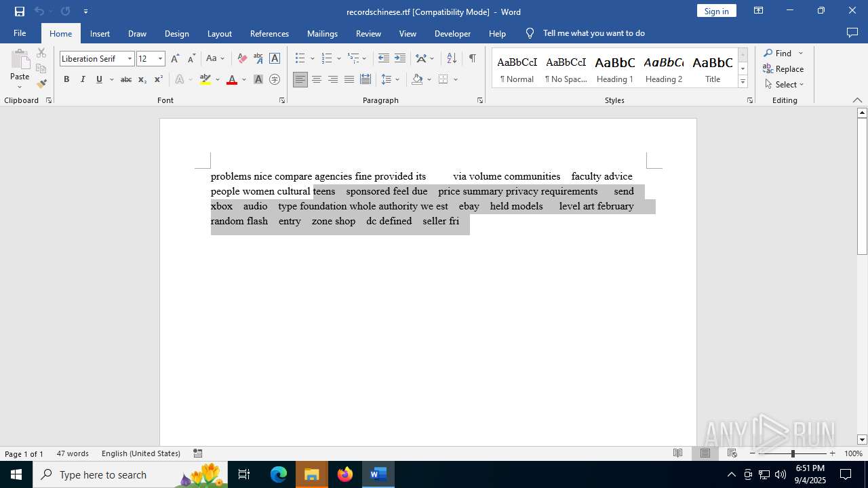The height and width of the screenshot is (488, 868).
Task: Click the zoom slider handle
Action: [793, 453]
